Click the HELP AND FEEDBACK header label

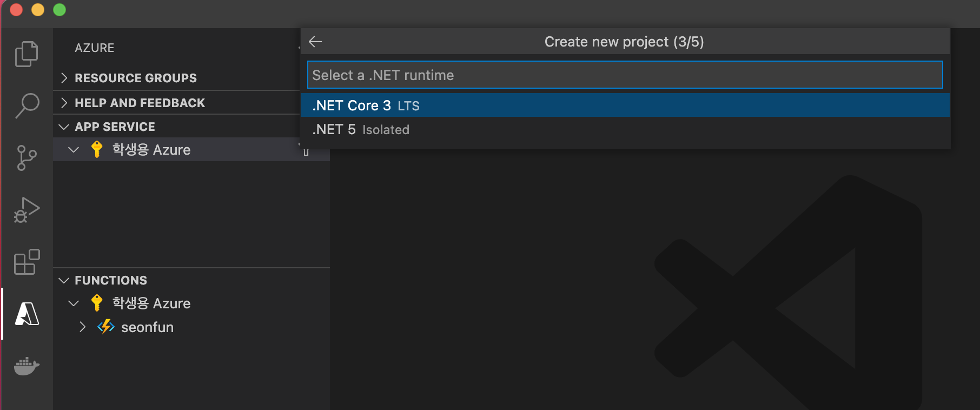140,103
